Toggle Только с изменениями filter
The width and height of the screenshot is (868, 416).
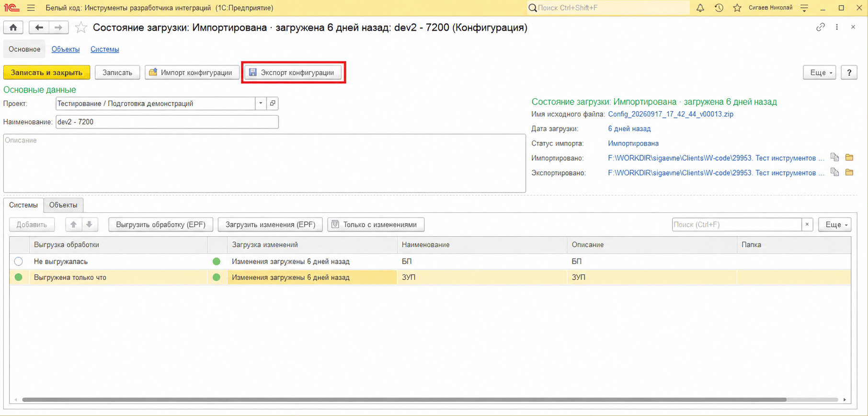[376, 224]
